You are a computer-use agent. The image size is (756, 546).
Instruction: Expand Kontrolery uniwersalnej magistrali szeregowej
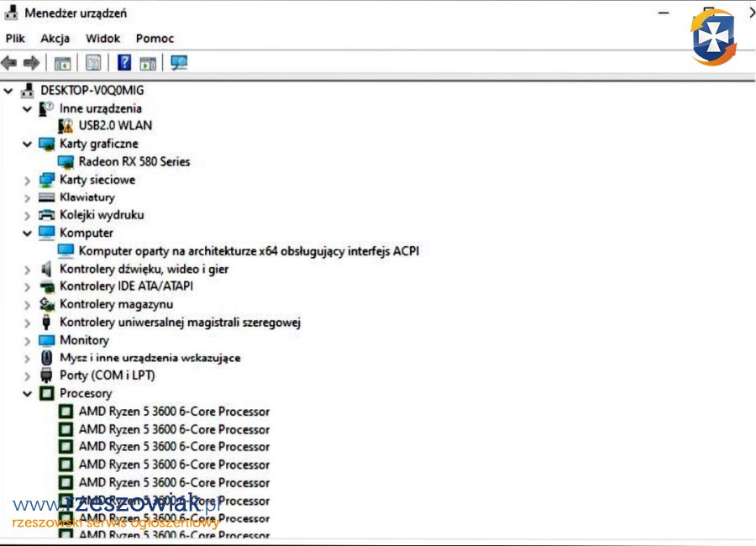(x=28, y=323)
